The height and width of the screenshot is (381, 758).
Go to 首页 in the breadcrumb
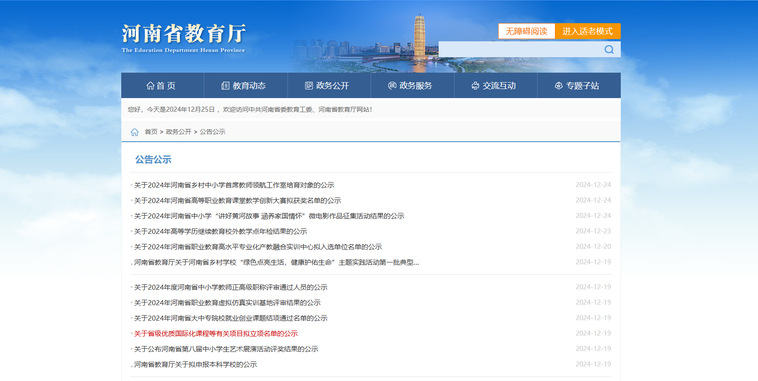pyautogui.click(x=151, y=132)
